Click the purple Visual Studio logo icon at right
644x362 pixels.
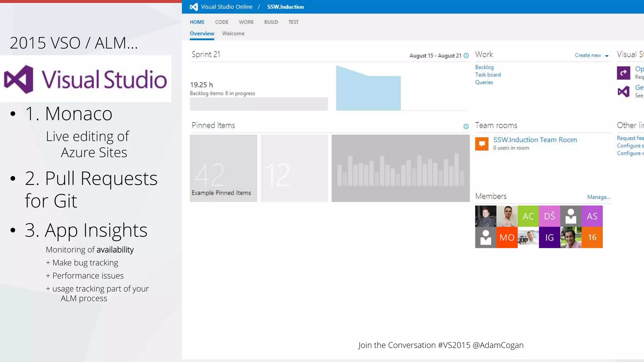coord(624,92)
